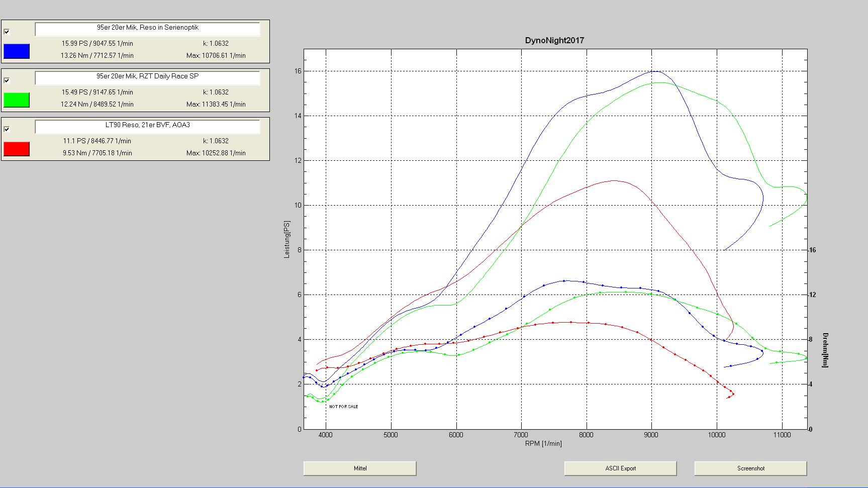Click the 15.99 PS peak power reading
868x488 pixels.
[98, 44]
